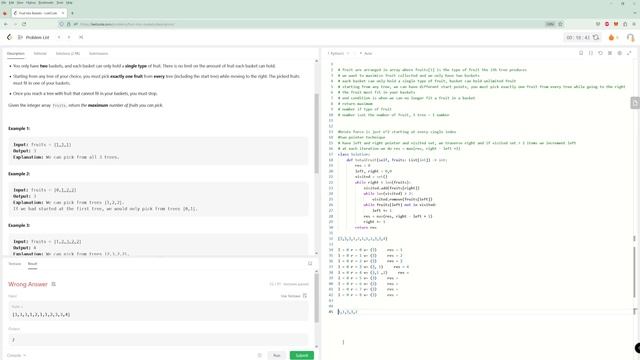The width and height of the screenshot is (640, 360).
Task: Click the Wrong Answer heading
Action: coord(28,284)
